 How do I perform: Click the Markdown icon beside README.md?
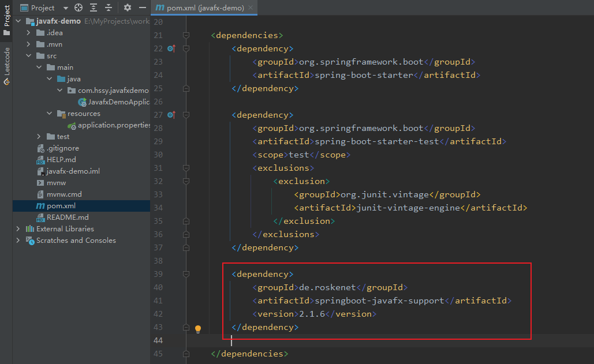[x=40, y=217]
